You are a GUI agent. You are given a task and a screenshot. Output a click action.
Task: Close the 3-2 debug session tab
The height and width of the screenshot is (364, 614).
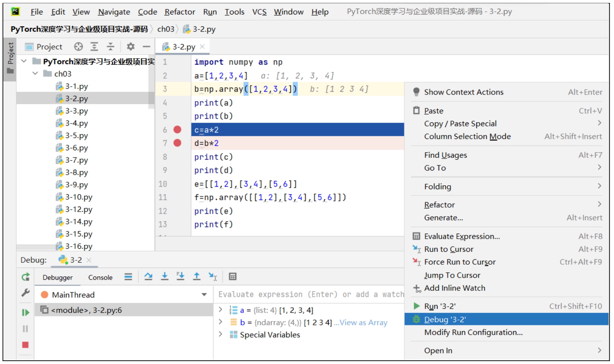pyautogui.click(x=89, y=260)
